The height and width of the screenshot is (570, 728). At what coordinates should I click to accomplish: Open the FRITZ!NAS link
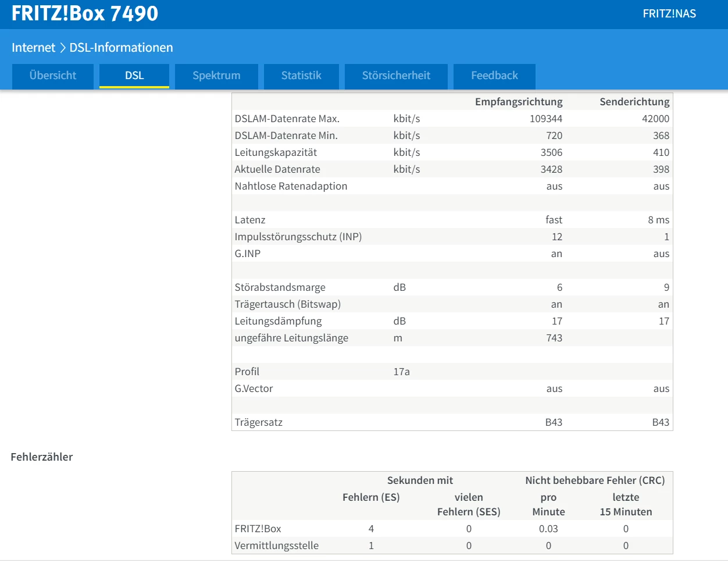coord(669,13)
